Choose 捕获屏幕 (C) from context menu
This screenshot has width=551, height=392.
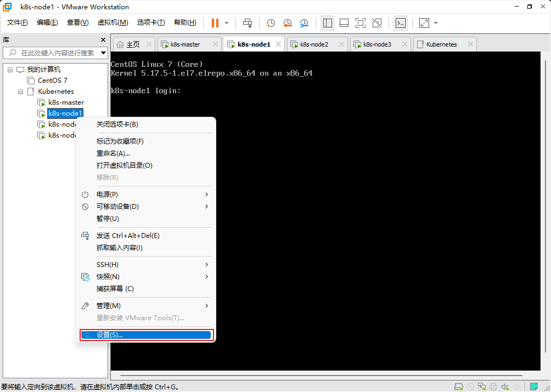(x=146, y=289)
